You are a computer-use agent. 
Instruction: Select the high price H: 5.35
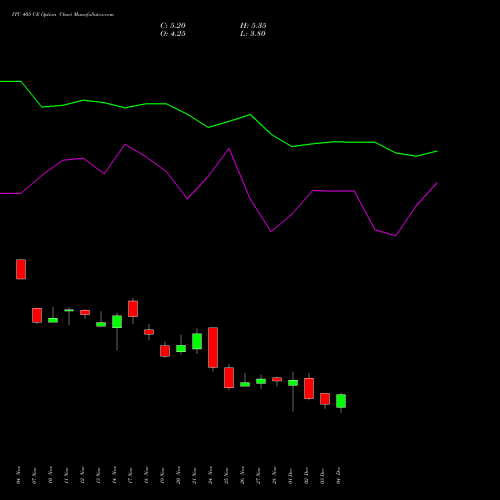click(x=253, y=26)
